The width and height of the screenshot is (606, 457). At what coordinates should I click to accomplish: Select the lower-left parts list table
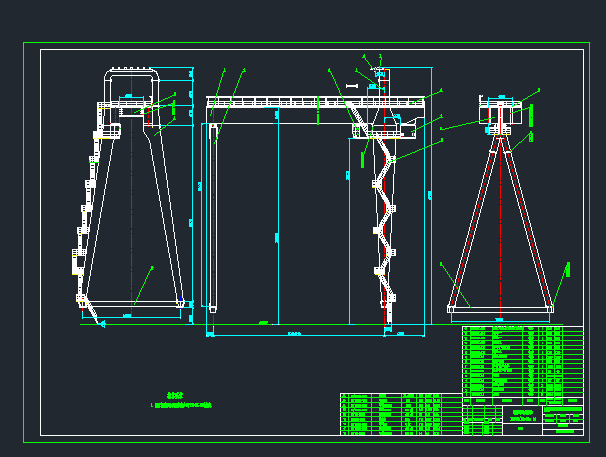(x=402, y=415)
